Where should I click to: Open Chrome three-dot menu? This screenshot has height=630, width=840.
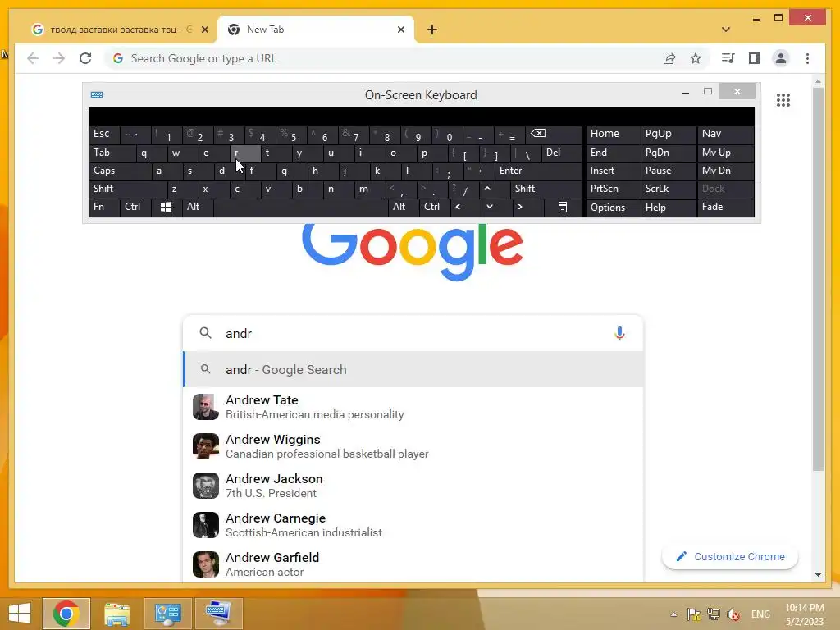point(807,58)
